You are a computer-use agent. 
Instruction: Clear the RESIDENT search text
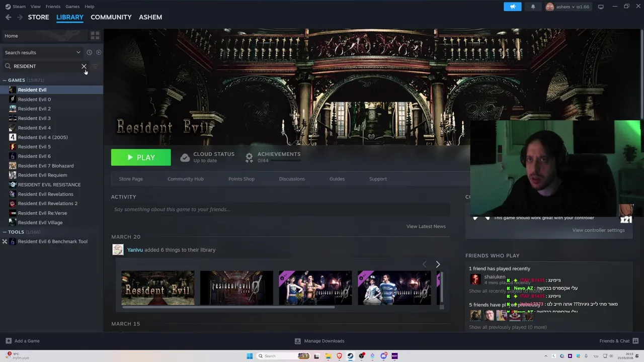[84, 66]
